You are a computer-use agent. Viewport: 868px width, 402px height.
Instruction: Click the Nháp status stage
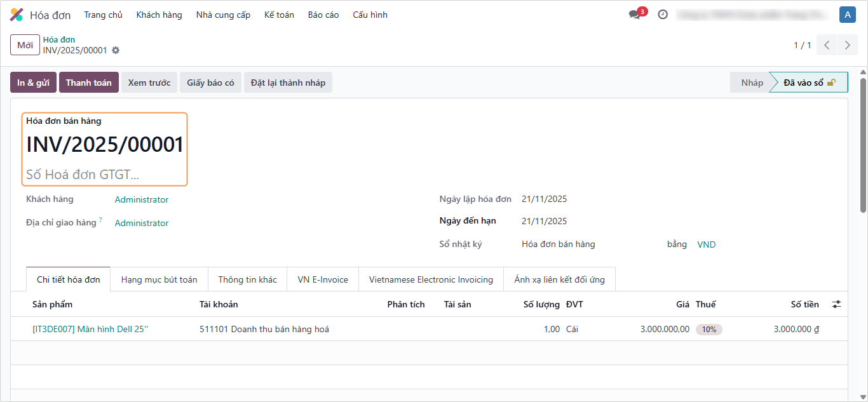pyautogui.click(x=752, y=83)
